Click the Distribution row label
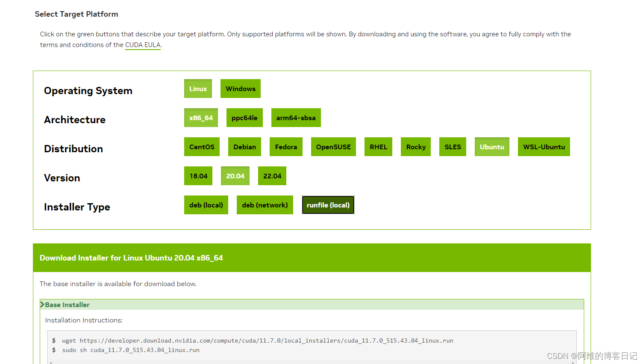 (x=74, y=149)
